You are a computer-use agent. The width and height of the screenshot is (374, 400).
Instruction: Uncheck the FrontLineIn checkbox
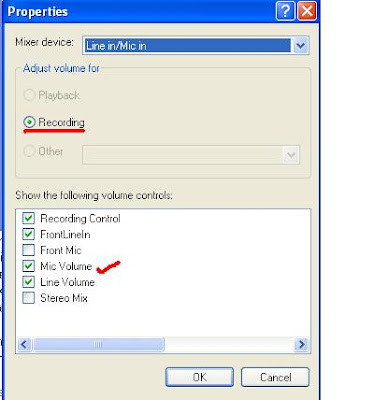tap(28, 234)
